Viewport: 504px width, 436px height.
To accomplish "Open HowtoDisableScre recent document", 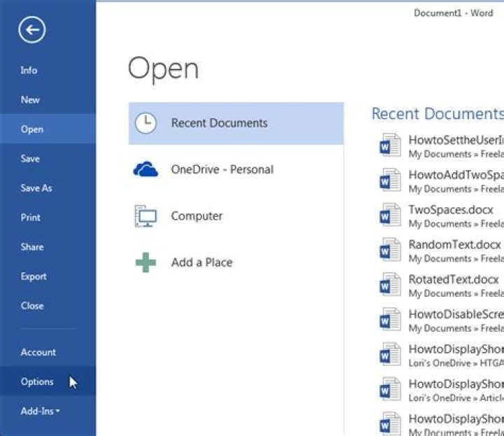I will click(438, 321).
